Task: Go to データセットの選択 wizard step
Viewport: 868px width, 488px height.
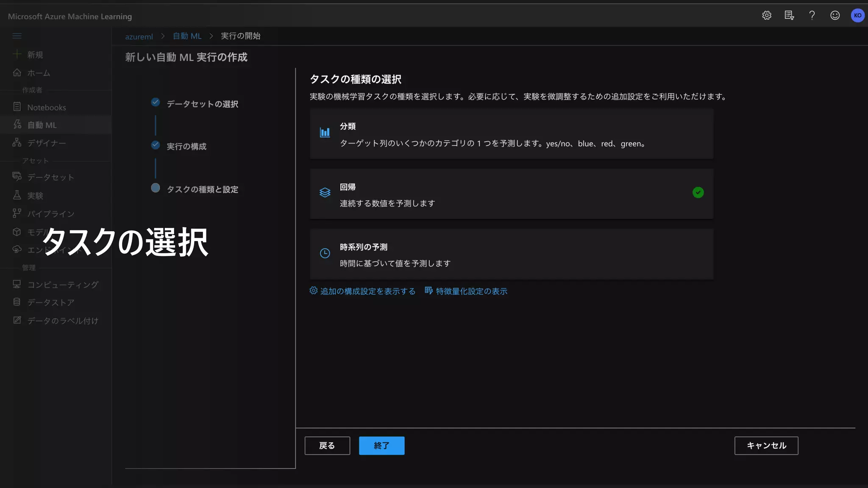Action: [x=202, y=104]
